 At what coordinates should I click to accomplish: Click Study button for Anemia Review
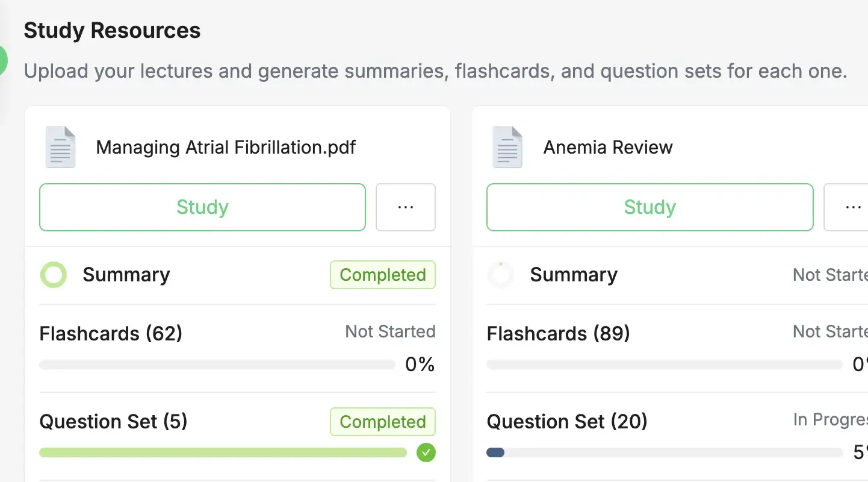(x=650, y=207)
